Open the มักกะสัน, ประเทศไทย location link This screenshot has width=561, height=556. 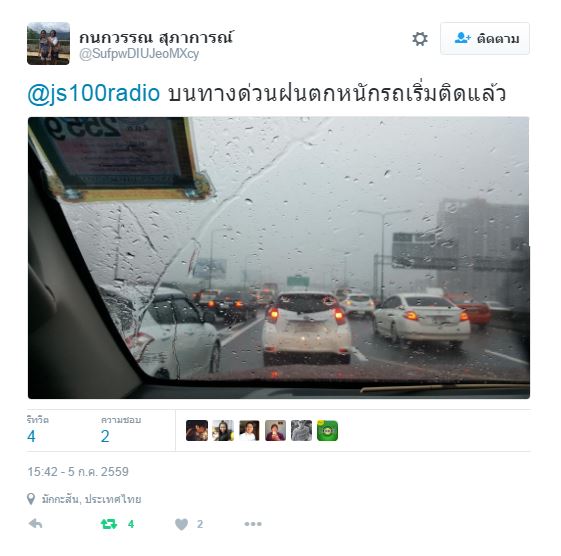[91, 499]
